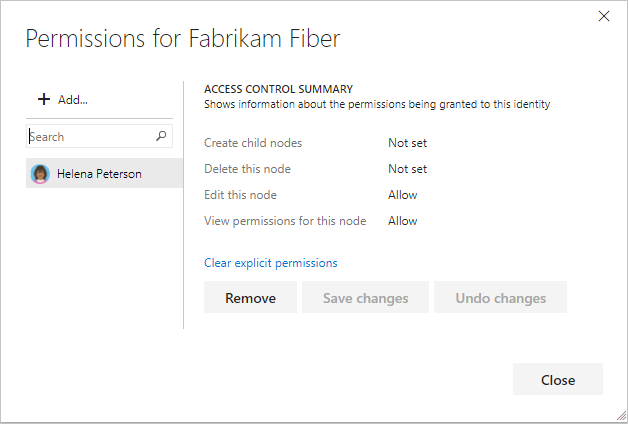This screenshot has width=628, height=424.
Task: Change the Edit this node Allow value
Action: tap(403, 195)
